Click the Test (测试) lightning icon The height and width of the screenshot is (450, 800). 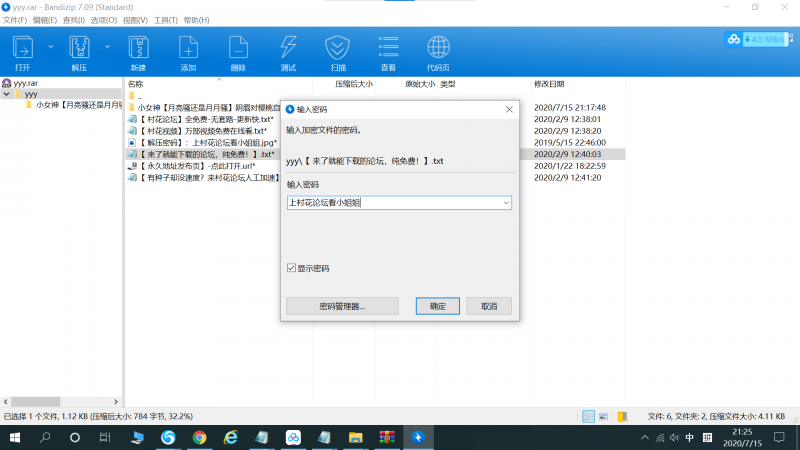tap(288, 48)
